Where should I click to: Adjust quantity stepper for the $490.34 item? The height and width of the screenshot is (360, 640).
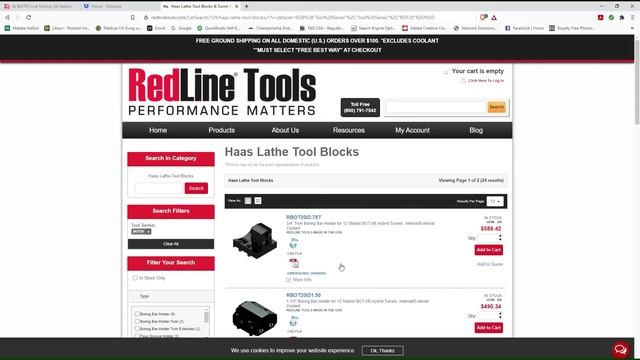pos(500,316)
